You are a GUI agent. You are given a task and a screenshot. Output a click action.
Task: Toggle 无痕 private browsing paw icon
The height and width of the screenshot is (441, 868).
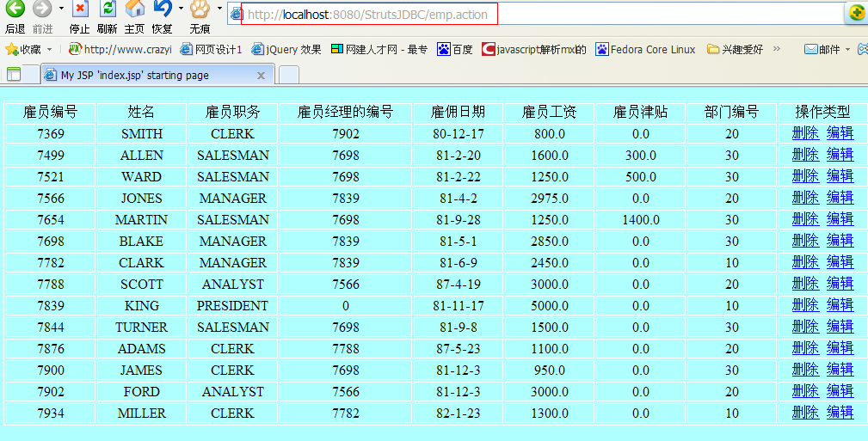[200, 9]
